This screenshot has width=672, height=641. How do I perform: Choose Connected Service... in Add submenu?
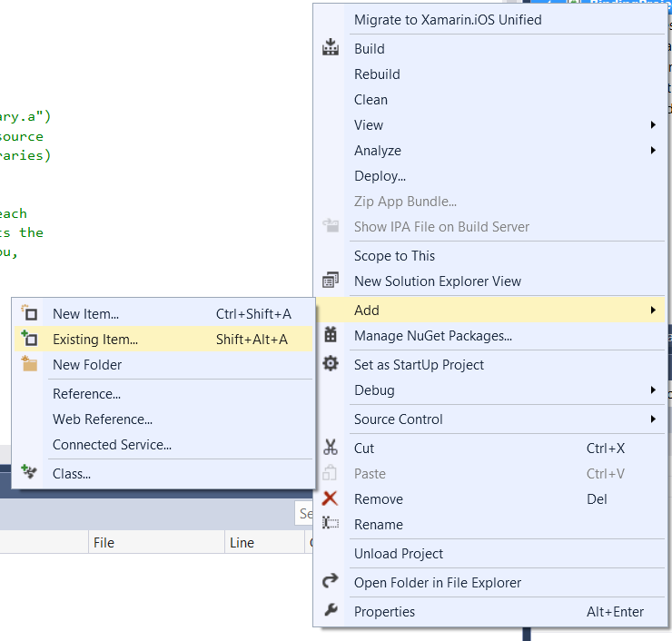[x=163, y=445]
